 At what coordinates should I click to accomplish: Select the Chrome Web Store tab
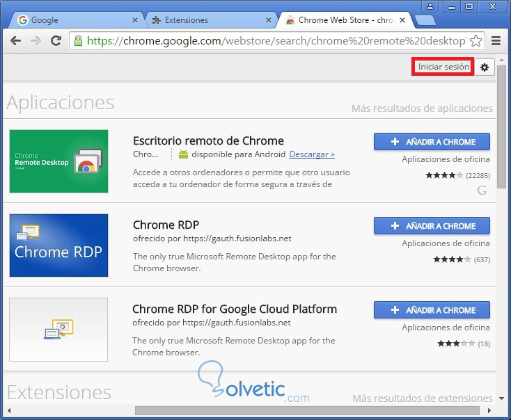345,20
